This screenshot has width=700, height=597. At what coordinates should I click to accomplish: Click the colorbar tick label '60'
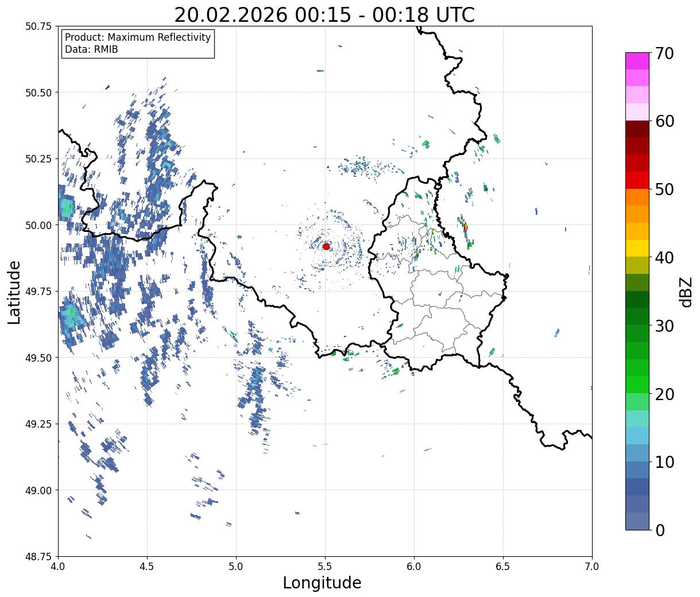click(x=664, y=121)
